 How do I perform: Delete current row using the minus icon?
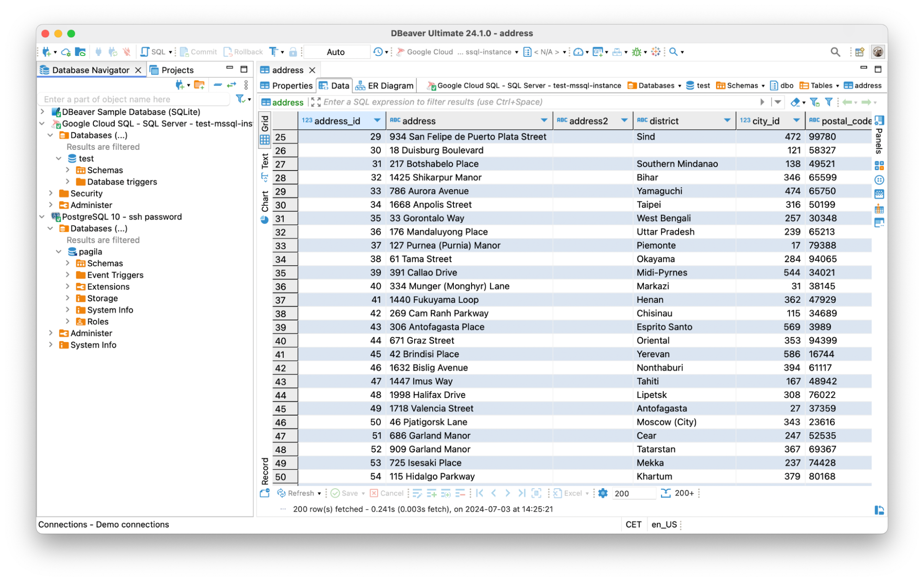[460, 493]
